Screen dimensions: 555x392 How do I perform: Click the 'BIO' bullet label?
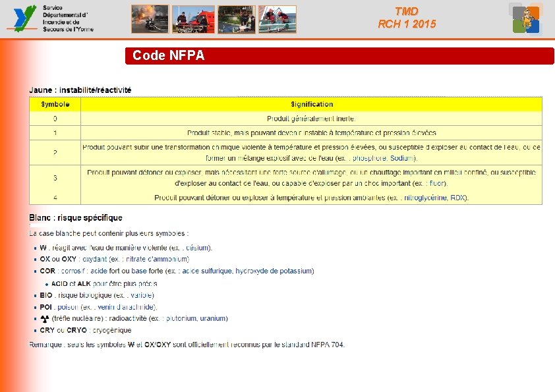pos(46,295)
